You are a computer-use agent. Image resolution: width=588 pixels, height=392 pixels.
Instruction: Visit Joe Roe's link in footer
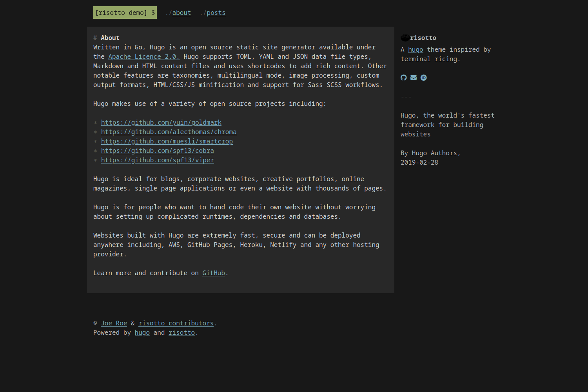(x=114, y=323)
